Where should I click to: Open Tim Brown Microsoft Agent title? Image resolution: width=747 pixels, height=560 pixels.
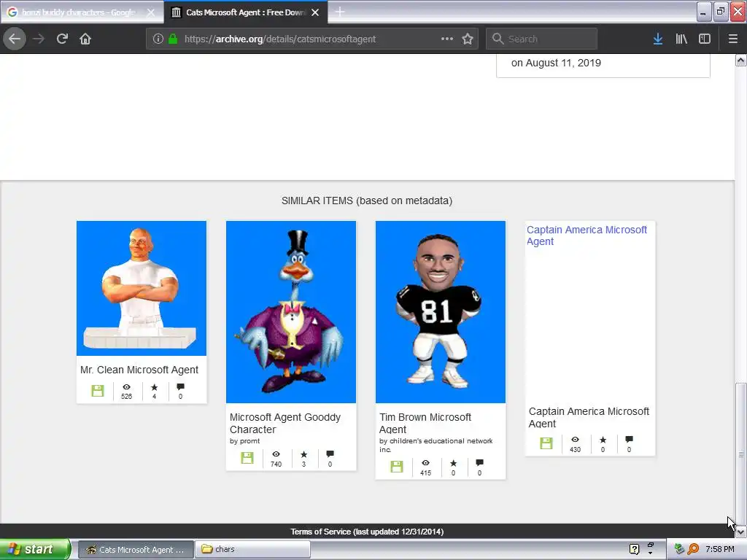pyautogui.click(x=425, y=423)
